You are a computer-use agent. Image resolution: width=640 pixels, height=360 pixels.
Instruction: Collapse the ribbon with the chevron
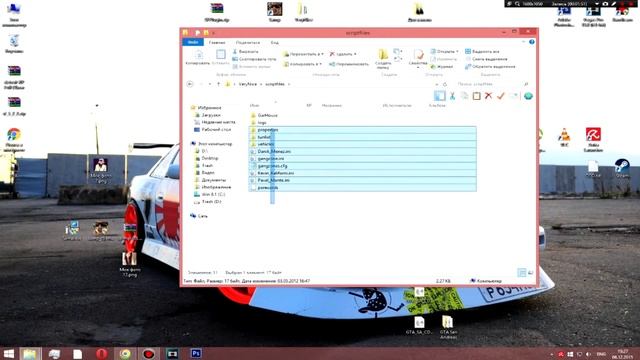pos(524,42)
